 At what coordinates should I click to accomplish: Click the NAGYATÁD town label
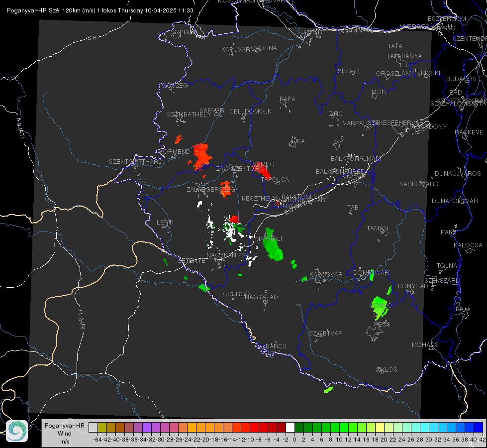(x=261, y=297)
